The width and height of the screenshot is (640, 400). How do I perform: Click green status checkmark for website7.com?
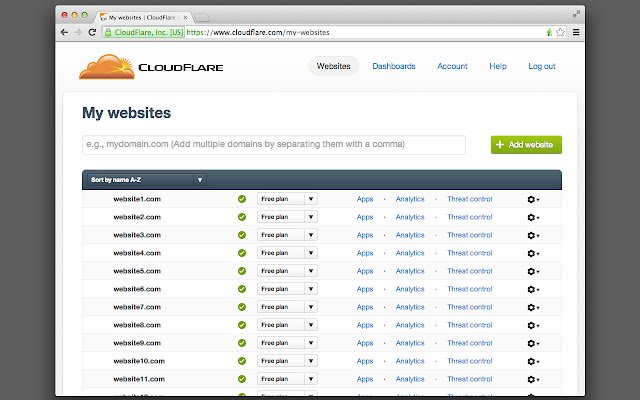(x=242, y=307)
